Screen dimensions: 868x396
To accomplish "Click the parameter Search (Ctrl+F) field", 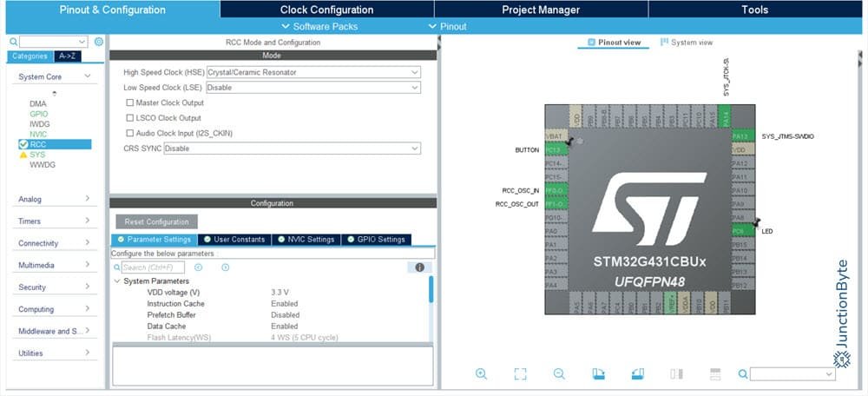I will [x=154, y=267].
